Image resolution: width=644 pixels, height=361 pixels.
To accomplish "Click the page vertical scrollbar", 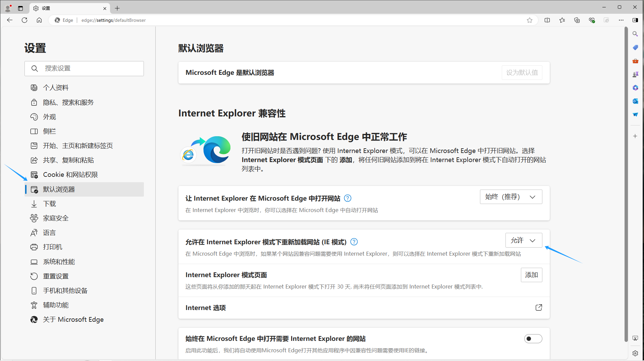I will tap(626, 185).
